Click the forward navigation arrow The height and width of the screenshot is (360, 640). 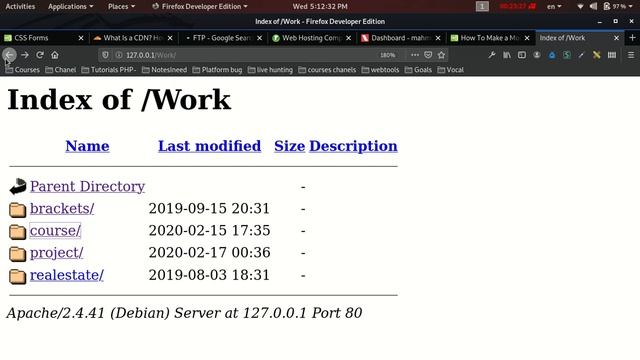tap(25, 55)
